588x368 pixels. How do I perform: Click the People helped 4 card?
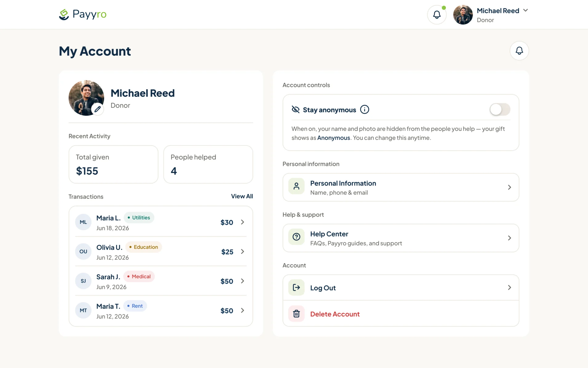208,164
